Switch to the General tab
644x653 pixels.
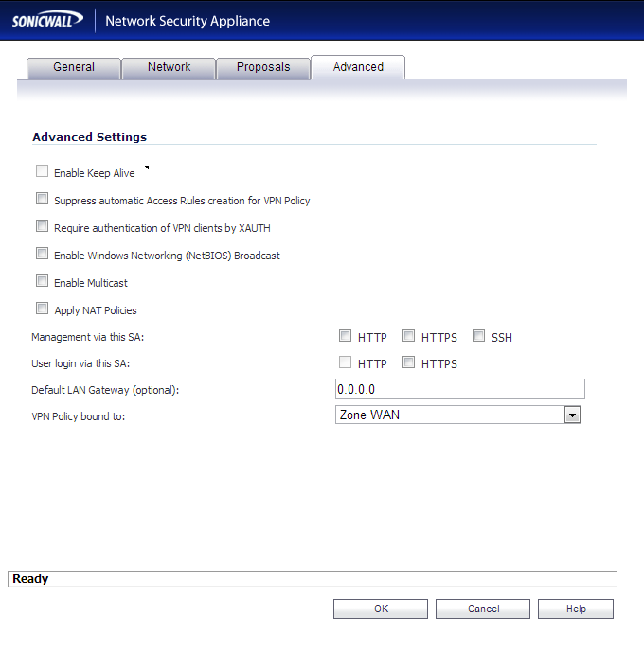pyautogui.click(x=74, y=67)
